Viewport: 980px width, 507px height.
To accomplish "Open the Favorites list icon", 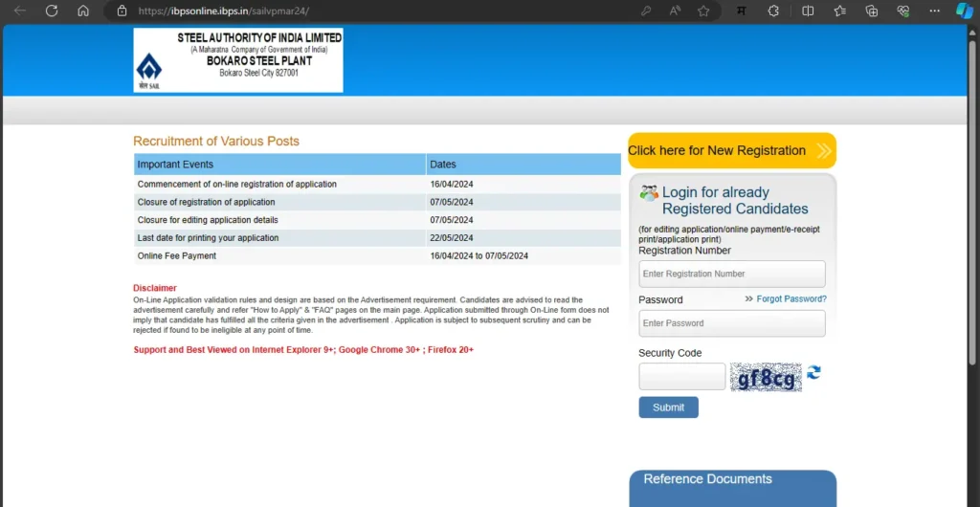I will 840,11.
